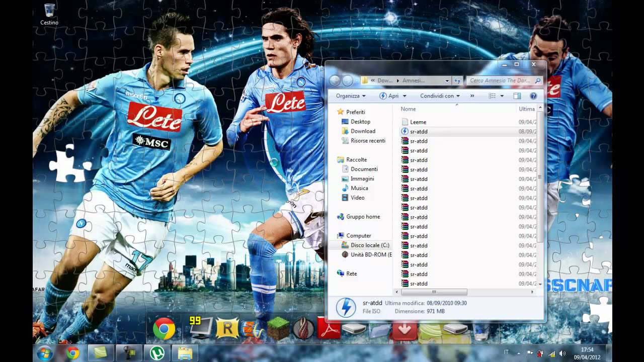644x362 pixels.
Task: Toggle the preview pane in Explorer
Action: [517, 96]
